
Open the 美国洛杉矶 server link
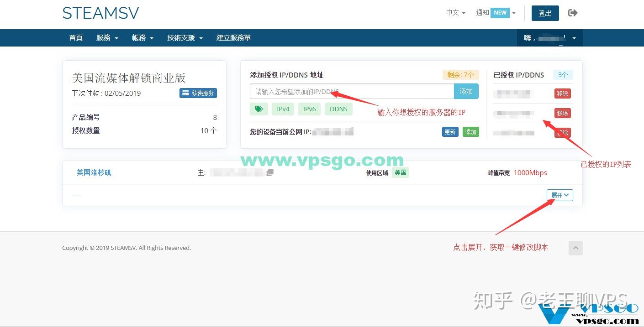coord(94,172)
